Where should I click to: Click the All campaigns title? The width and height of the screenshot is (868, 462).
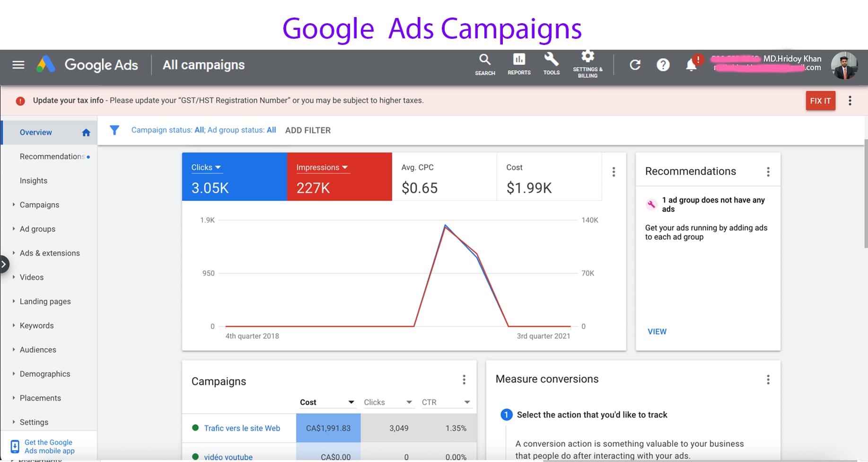click(x=204, y=65)
